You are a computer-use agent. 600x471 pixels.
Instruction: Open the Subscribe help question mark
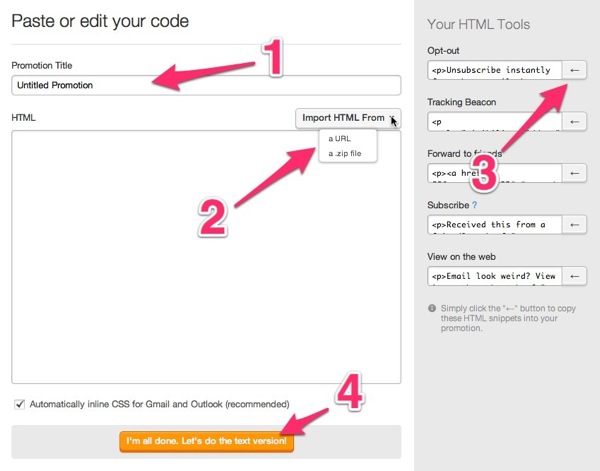coord(474,205)
